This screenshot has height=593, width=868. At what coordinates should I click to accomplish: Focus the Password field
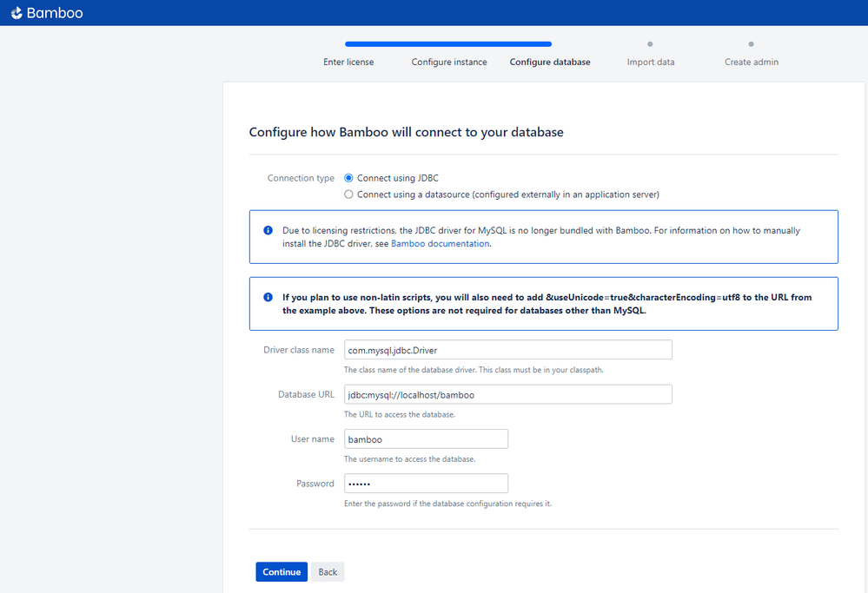427,484
